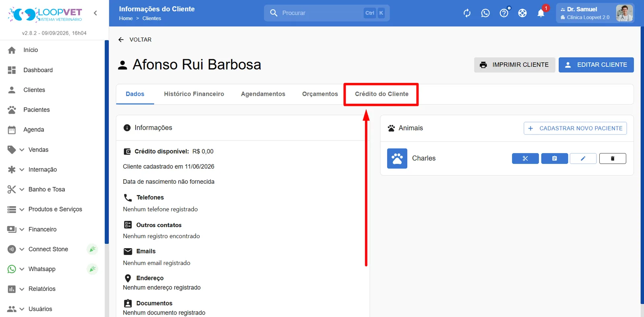
Task: Expand the Financeiro menu chevron
Action: click(x=22, y=229)
